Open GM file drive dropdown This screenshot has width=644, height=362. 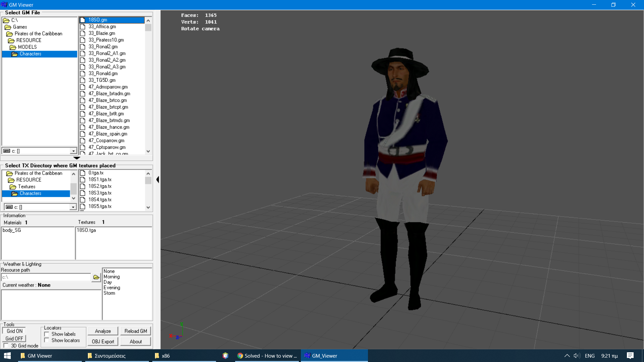(73, 151)
